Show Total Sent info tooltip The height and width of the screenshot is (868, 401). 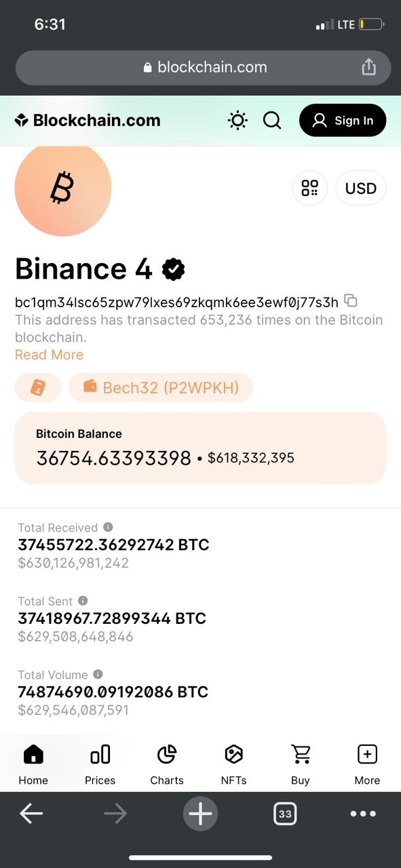[83, 601]
